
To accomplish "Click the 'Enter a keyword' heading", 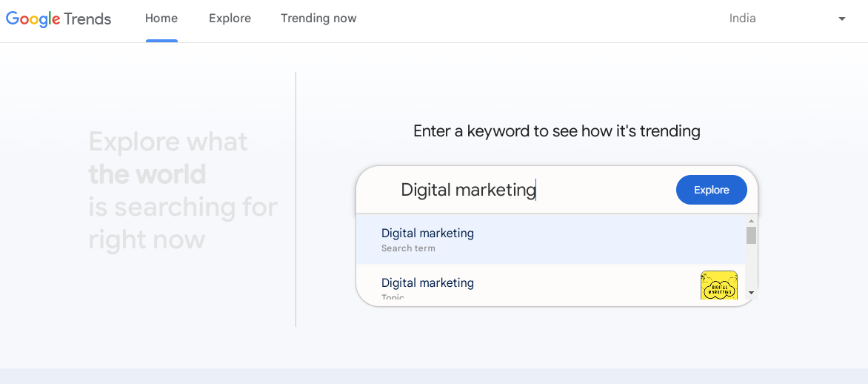I will point(556,131).
